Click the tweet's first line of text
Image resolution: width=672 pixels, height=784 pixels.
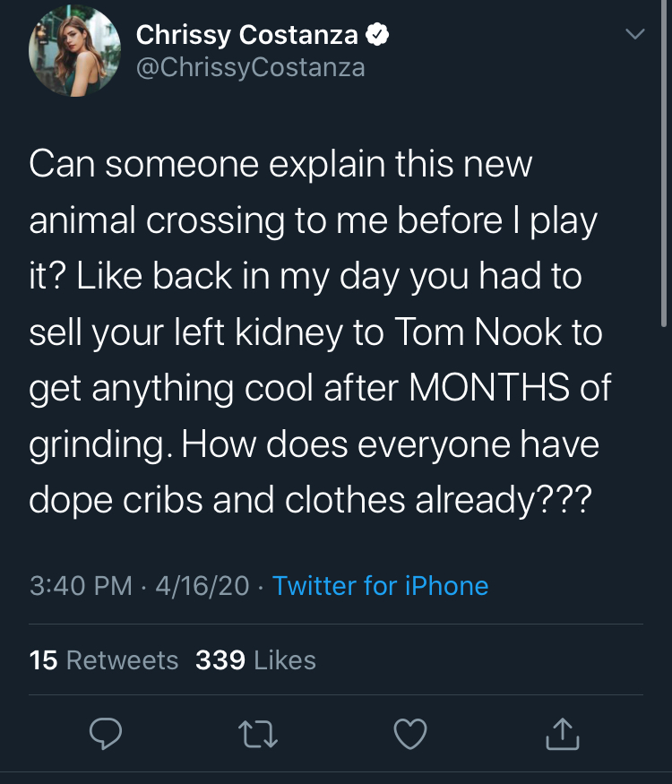pos(280,166)
